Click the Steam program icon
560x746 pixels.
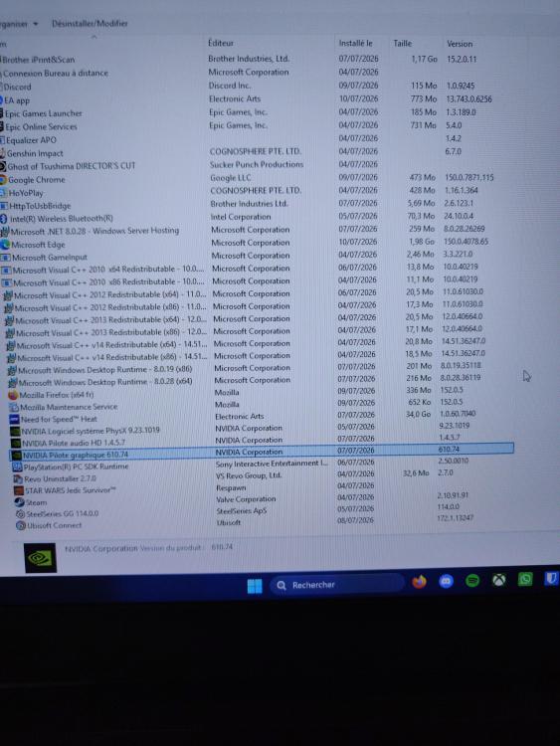(x=20, y=502)
